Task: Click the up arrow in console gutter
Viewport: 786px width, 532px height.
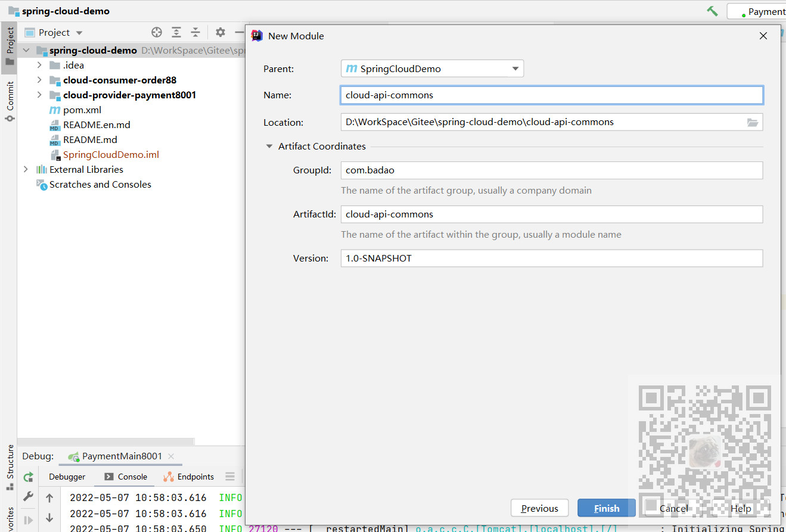Action: 49,498
